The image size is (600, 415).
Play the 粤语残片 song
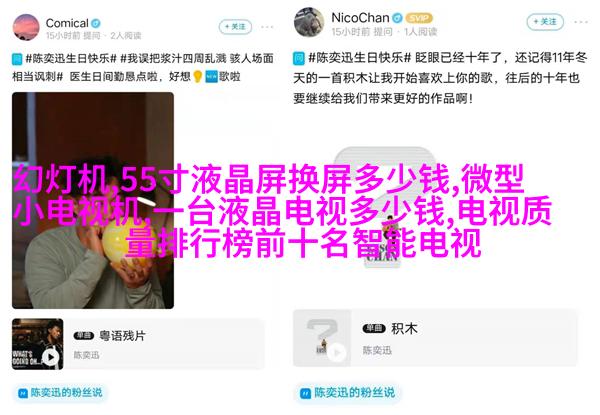point(51,357)
